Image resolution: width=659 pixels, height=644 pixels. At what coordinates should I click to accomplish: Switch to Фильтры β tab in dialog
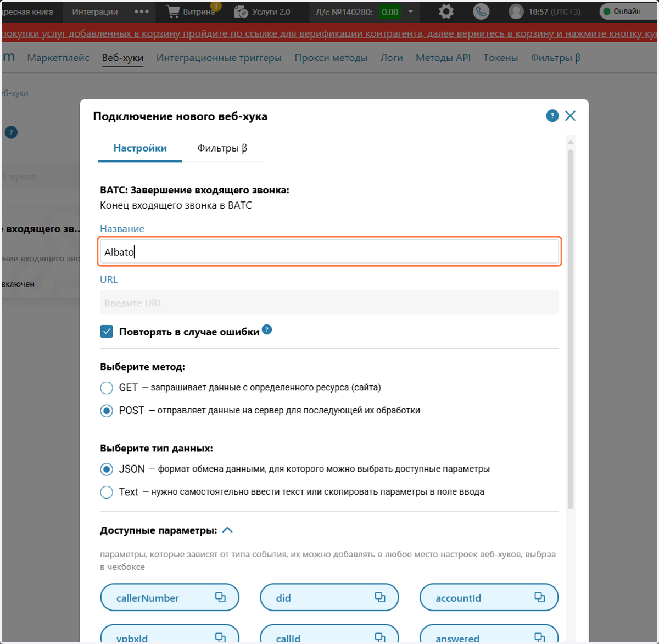coord(222,148)
